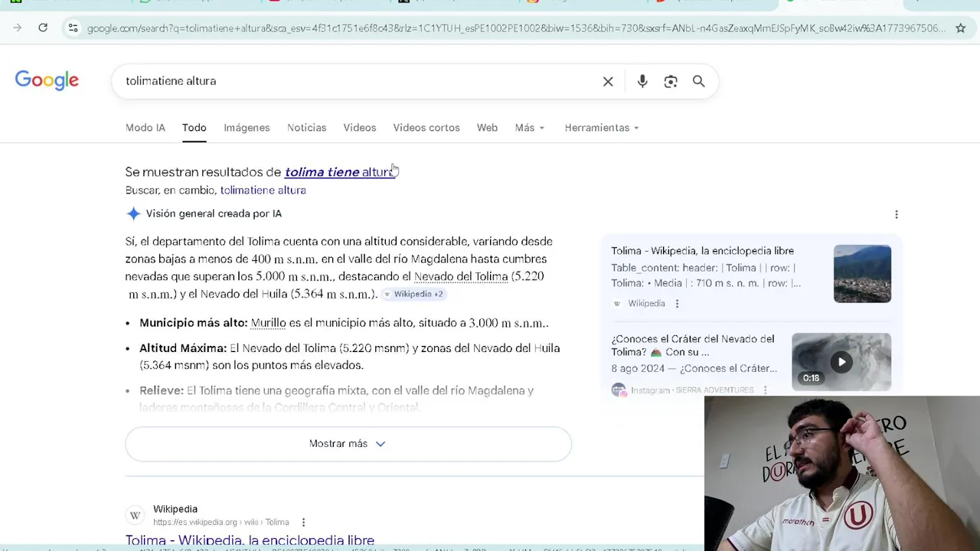Viewport: 980px width, 551px height.
Task: Switch to Modo IA tab
Action: point(145,128)
